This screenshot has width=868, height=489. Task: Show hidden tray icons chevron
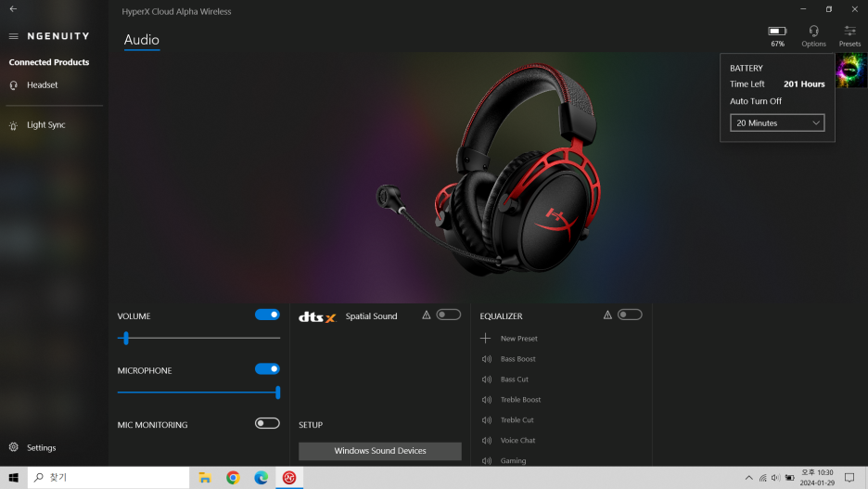[x=748, y=478]
